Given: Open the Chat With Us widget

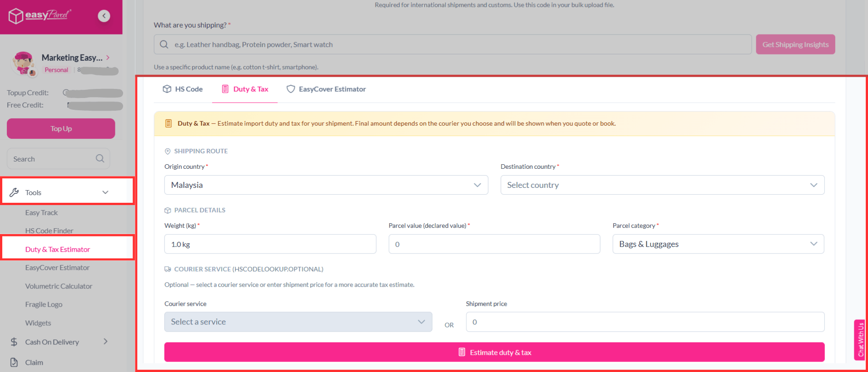Looking at the screenshot, I should click(860, 339).
